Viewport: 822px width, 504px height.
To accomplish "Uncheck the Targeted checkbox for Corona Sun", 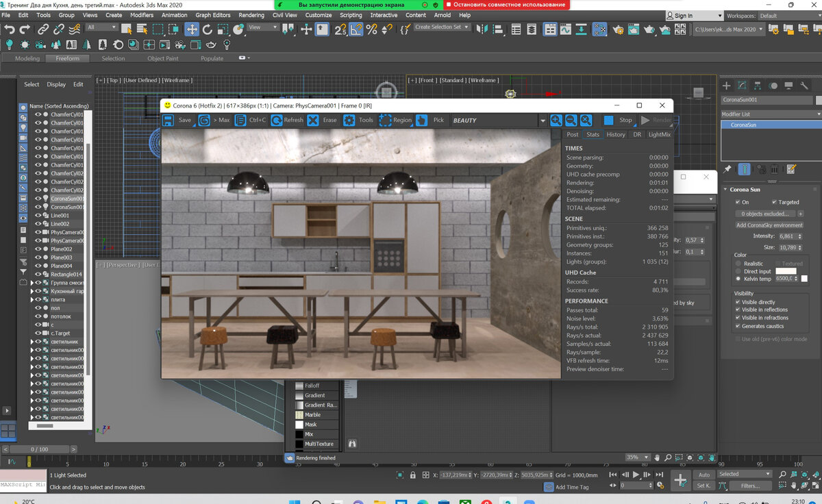I will [774, 202].
